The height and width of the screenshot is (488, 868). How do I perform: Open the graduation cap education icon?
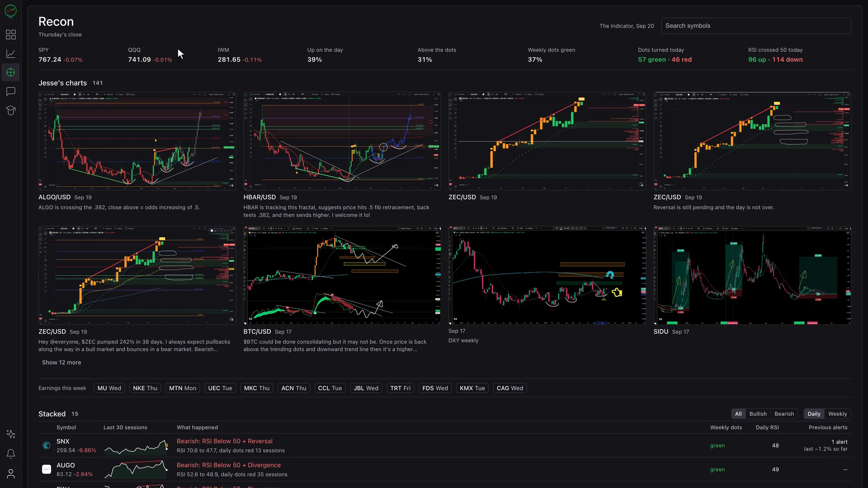pos(11,110)
